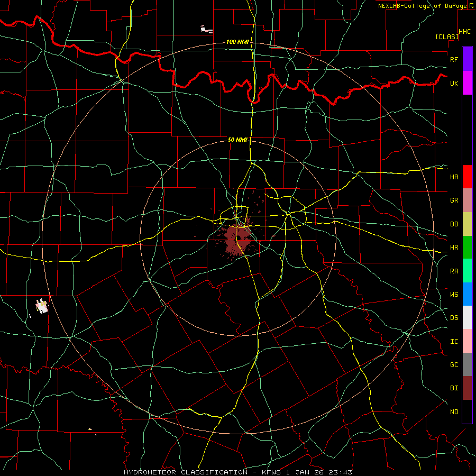Click the BI brown legend swatch
The width and height of the screenshot is (476, 476).
pyautogui.click(x=467, y=388)
